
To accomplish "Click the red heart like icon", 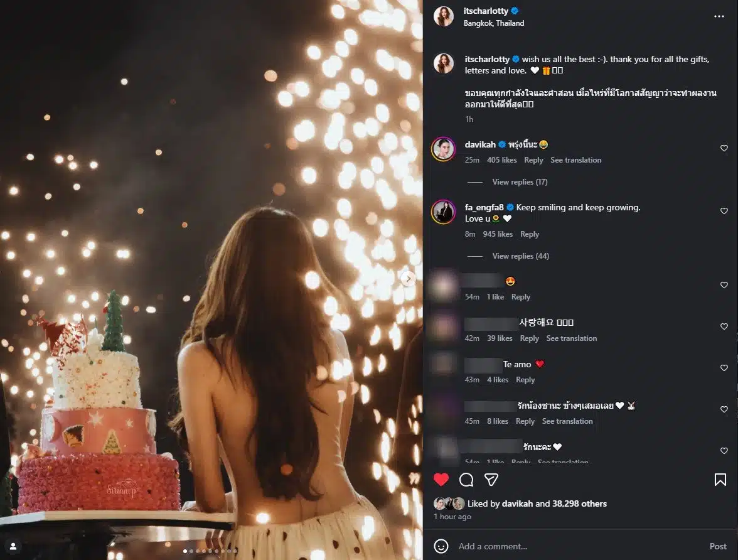I will (441, 480).
